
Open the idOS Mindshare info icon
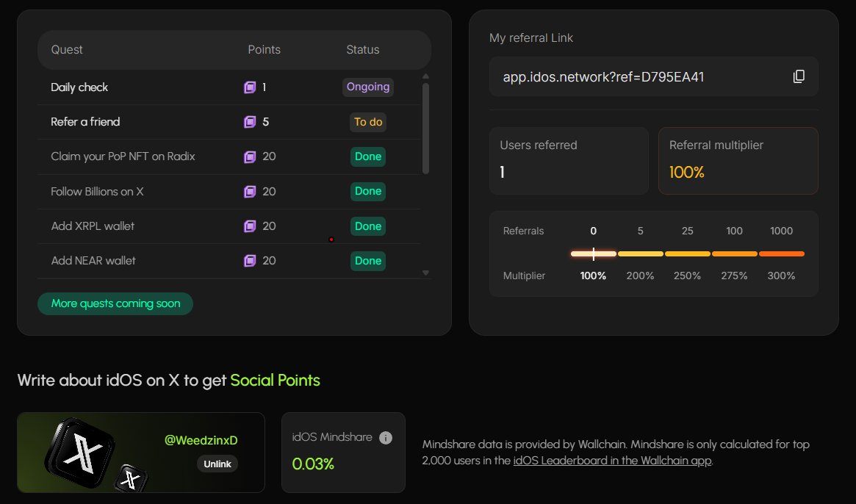tap(386, 438)
